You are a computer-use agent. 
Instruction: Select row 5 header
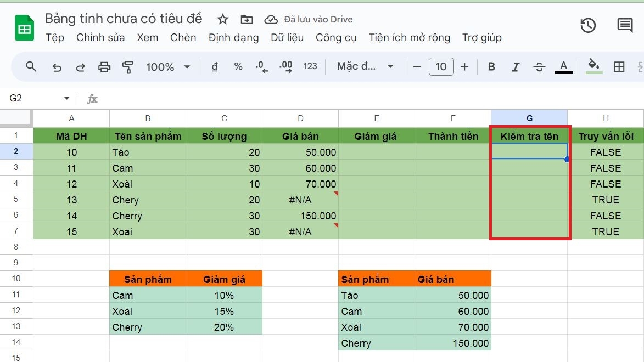click(x=16, y=199)
